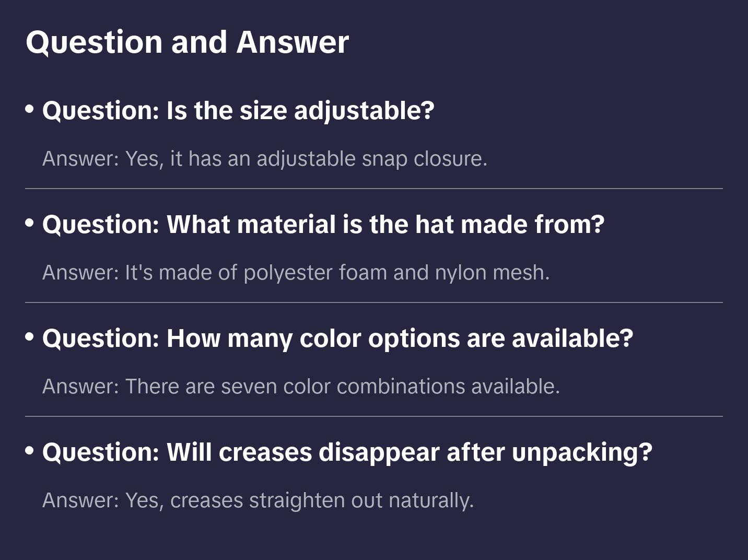The image size is (748, 560).
Task: Click the divider line below the snap closure answer
Action: click(x=374, y=189)
